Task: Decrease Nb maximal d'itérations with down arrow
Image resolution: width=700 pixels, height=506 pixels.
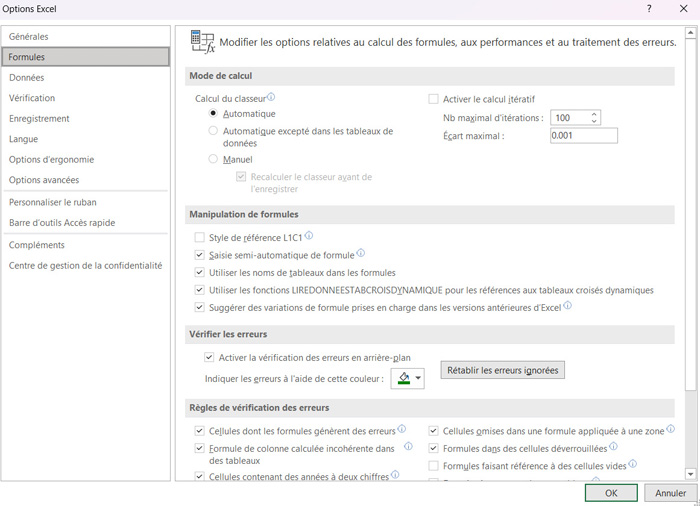Action: click(595, 122)
